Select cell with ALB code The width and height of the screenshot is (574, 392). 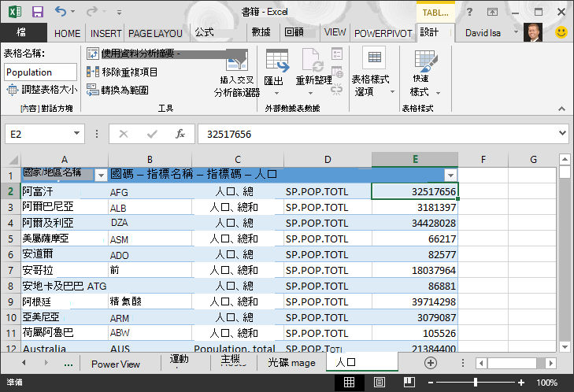[150, 208]
